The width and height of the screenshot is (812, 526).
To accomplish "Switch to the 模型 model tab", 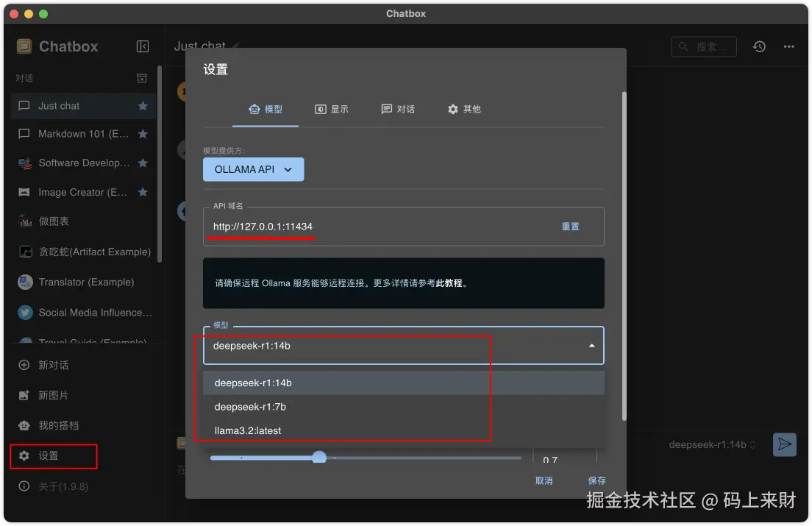I will (266, 109).
